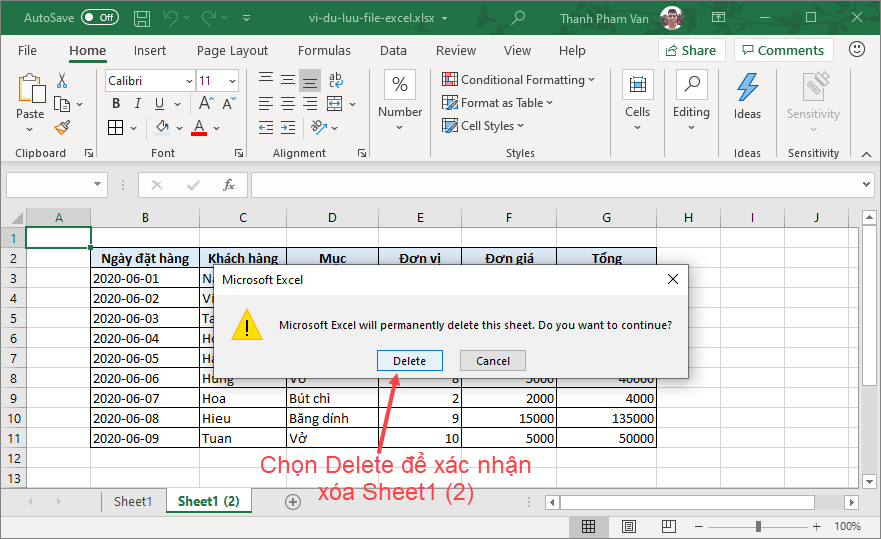Set bottom vertical alignment

310,80
